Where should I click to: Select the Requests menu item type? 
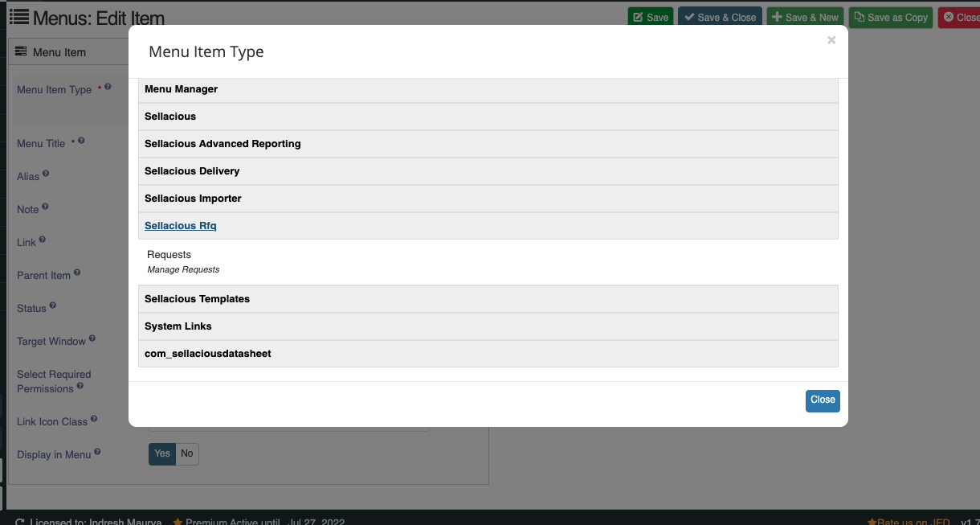pos(169,255)
